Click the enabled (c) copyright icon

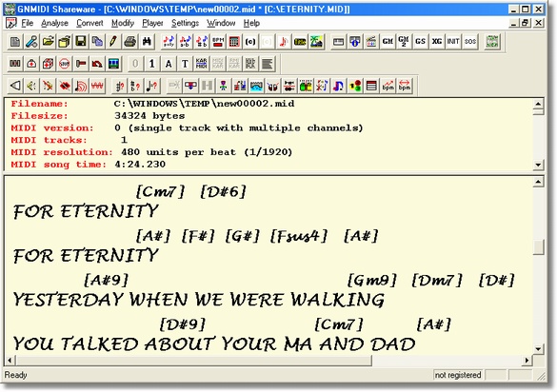tap(250, 42)
